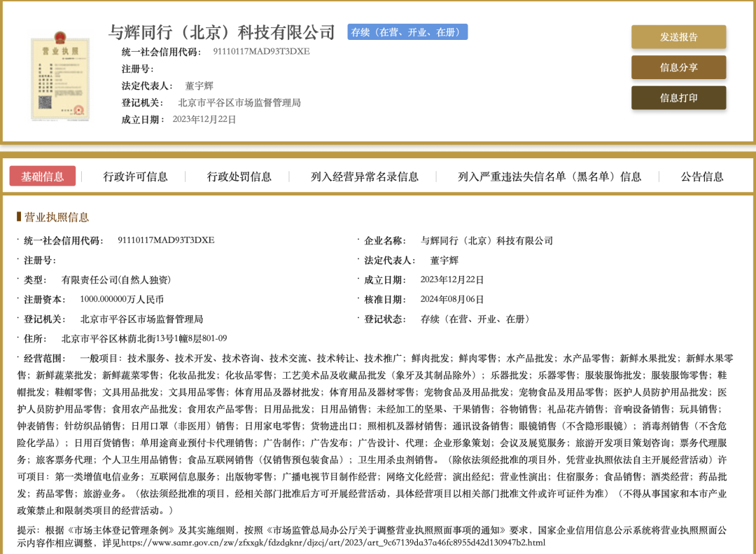The width and height of the screenshot is (756, 554).
Task: Open the business license thumbnail image
Action: (59, 77)
